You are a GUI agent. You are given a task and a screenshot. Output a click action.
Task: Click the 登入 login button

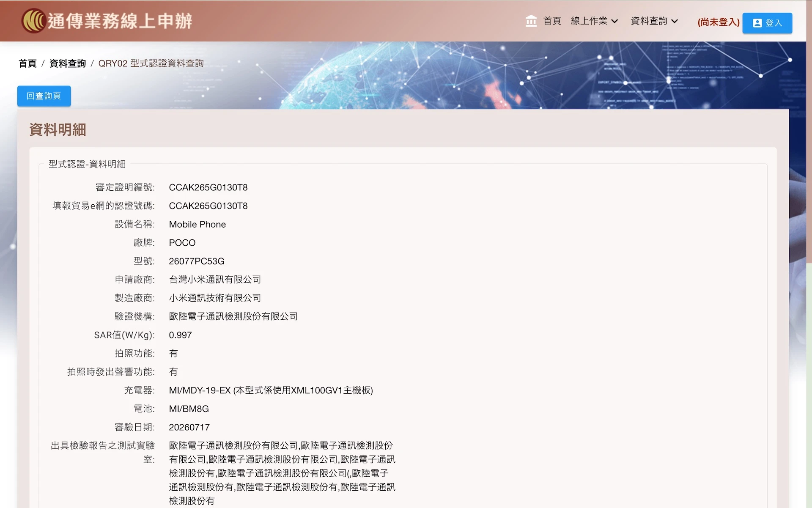(767, 23)
